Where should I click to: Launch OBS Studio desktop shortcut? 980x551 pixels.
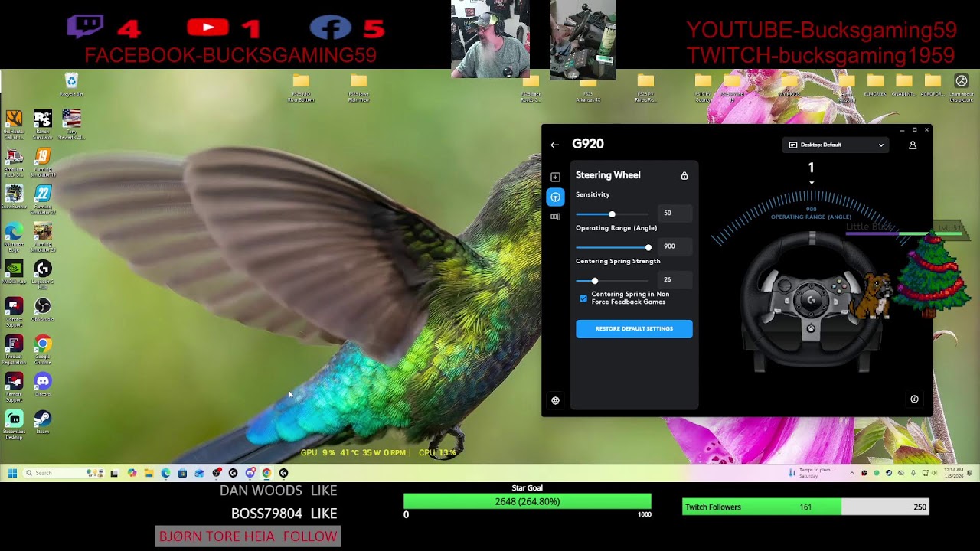pos(43,309)
